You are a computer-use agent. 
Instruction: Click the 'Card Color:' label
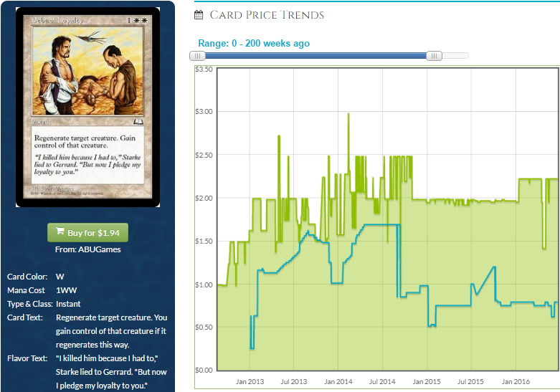[x=27, y=277]
